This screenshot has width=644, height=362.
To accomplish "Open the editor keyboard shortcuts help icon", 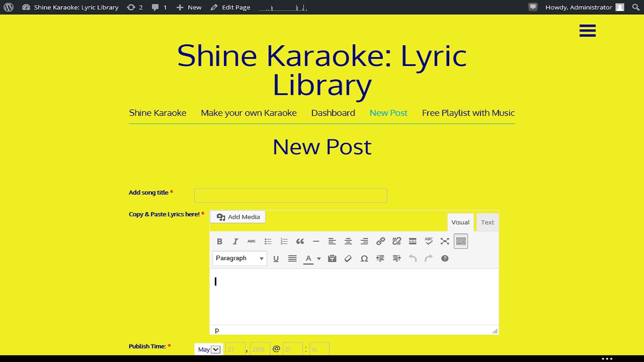I will coord(445,258).
